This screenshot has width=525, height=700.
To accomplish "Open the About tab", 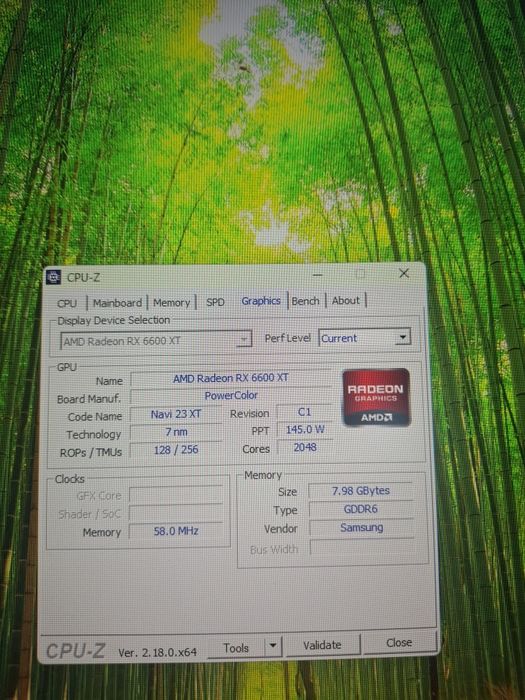I will pyautogui.click(x=346, y=300).
